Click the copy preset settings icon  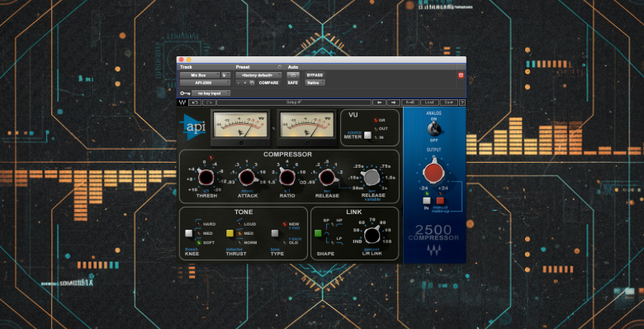pyautogui.click(x=252, y=83)
